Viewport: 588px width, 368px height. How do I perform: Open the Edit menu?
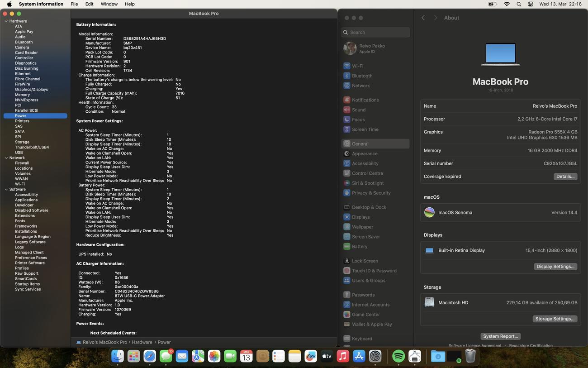[x=90, y=4]
